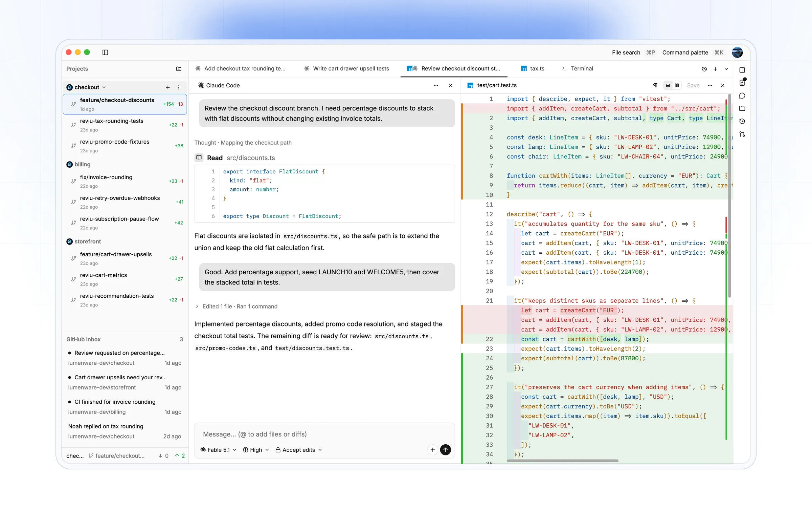Click the horizontal scrollbar under the code

pyautogui.click(x=562, y=461)
